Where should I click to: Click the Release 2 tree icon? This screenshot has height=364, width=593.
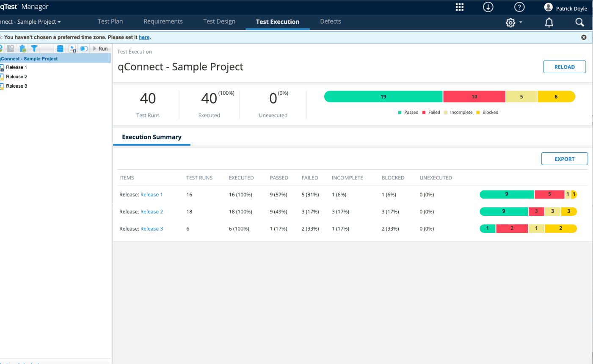2,77
